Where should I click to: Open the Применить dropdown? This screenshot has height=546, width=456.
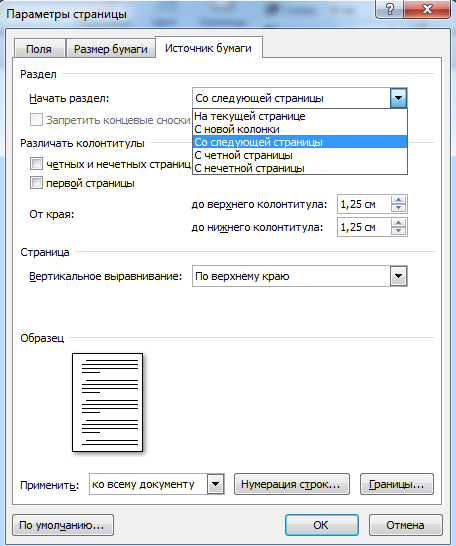click(215, 484)
